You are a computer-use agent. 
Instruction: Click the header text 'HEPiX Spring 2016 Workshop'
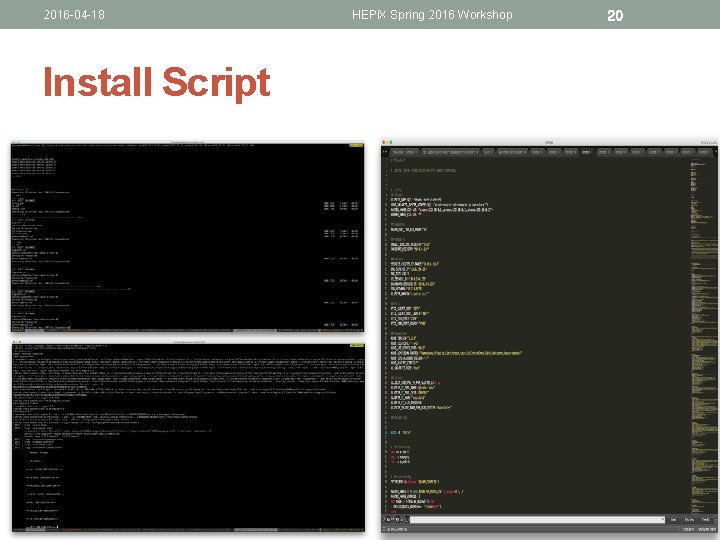pyautogui.click(x=432, y=15)
